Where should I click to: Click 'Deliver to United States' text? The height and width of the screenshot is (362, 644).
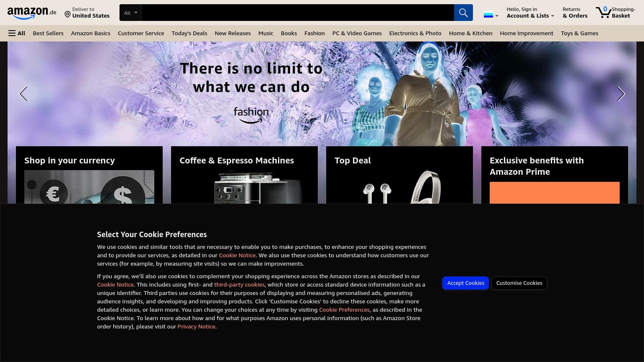click(x=91, y=13)
